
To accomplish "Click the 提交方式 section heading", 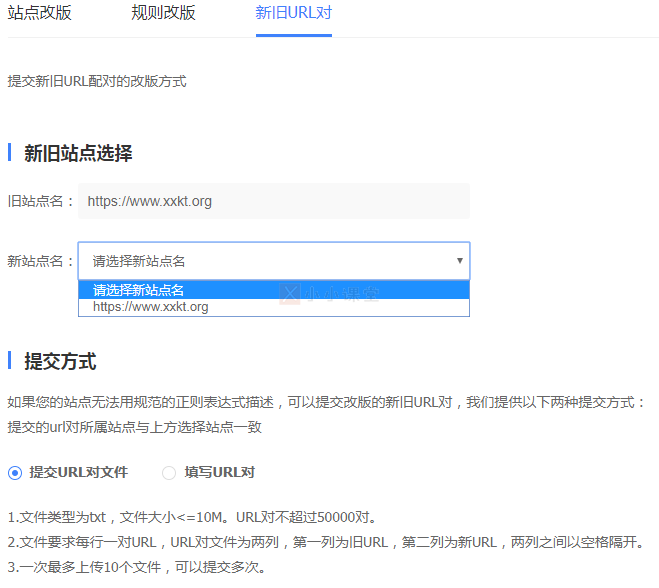I will point(60,361).
